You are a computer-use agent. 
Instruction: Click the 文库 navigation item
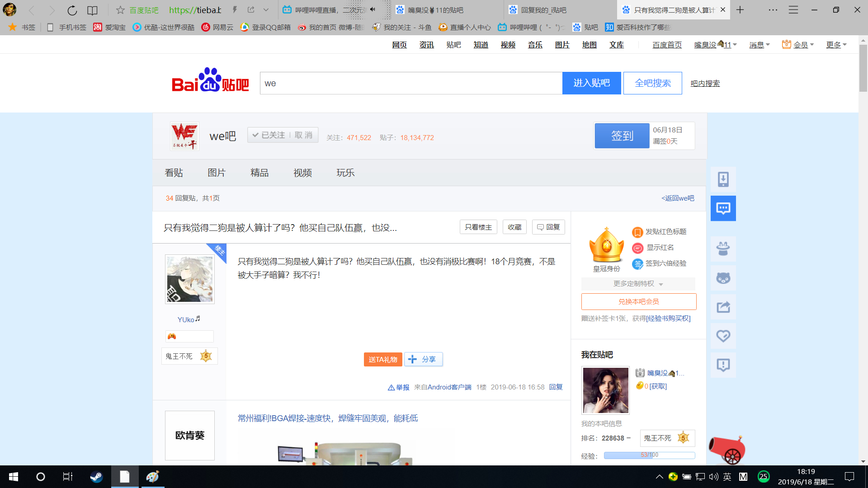pyautogui.click(x=617, y=45)
